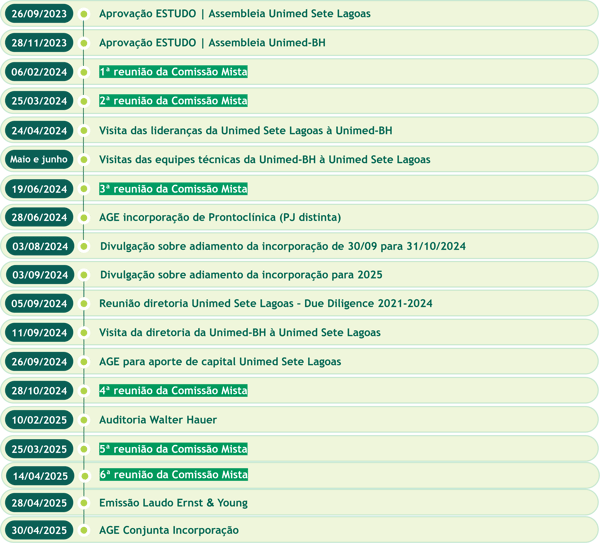Click timeline dot beside Maio e junho
This screenshot has height=543, width=600.
point(84,160)
